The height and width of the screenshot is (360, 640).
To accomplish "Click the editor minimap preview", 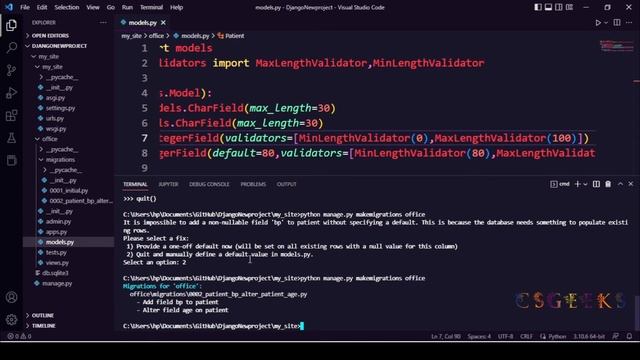I will coord(616,46).
